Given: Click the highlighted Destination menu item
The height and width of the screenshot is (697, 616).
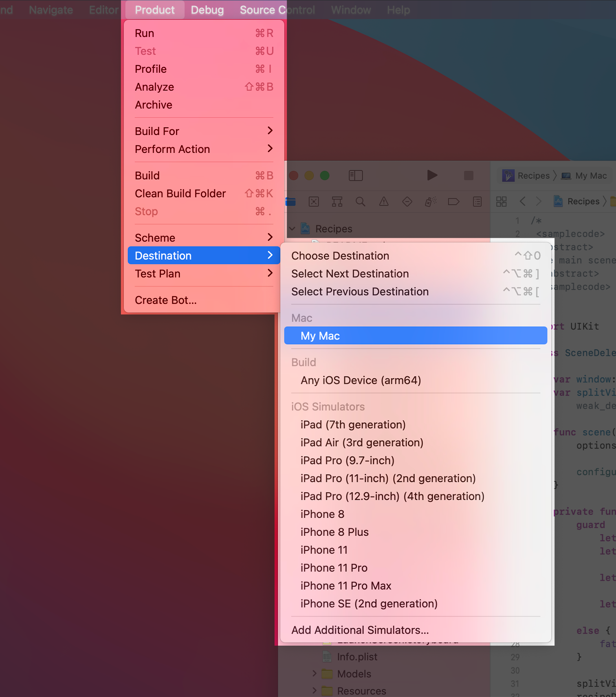Looking at the screenshot, I should (x=204, y=256).
